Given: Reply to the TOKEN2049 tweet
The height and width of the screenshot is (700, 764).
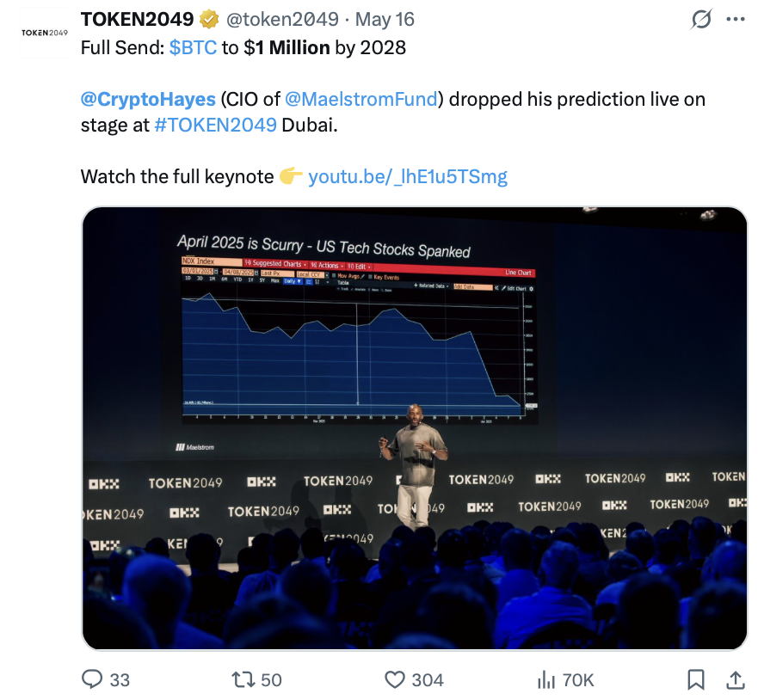Looking at the screenshot, I should pos(93,679).
